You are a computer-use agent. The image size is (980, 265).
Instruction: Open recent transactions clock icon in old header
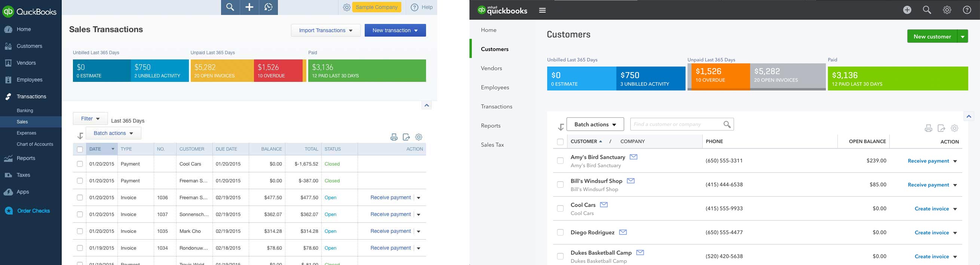(269, 7)
